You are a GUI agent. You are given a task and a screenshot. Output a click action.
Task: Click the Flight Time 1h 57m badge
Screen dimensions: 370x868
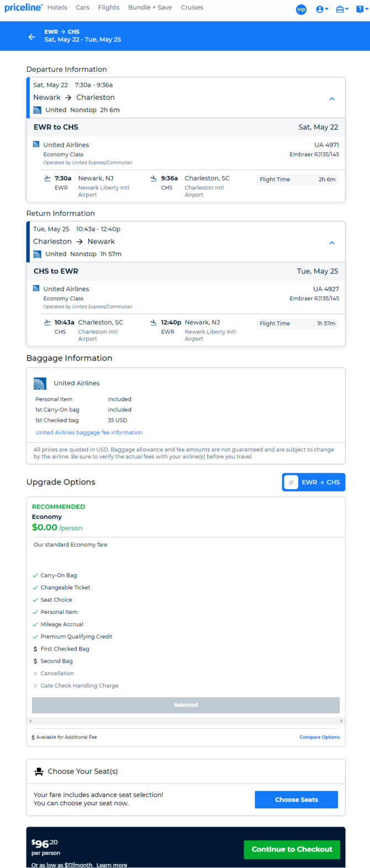click(x=297, y=324)
